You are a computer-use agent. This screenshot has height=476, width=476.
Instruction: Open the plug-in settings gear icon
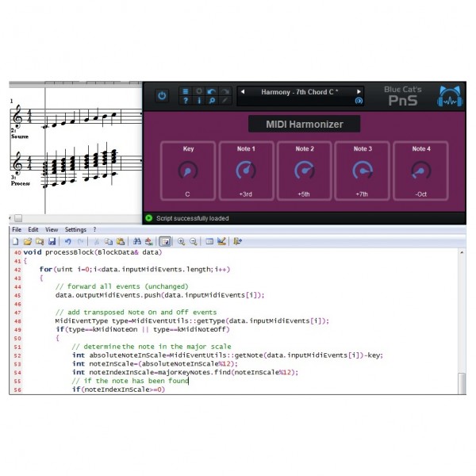tap(199, 91)
